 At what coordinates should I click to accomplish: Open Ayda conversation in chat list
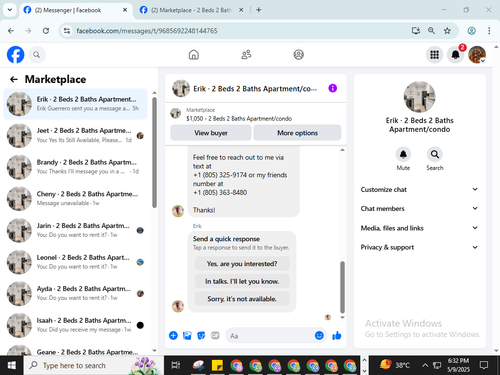[75, 293]
